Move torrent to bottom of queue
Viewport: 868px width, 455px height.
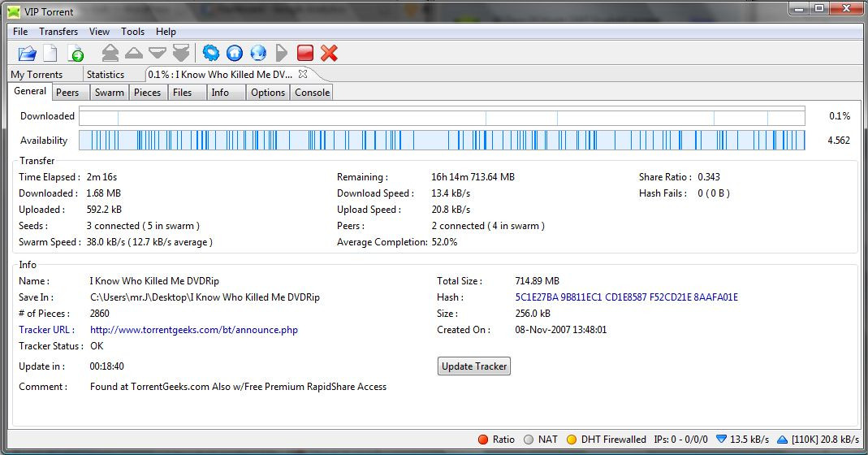(x=181, y=53)
